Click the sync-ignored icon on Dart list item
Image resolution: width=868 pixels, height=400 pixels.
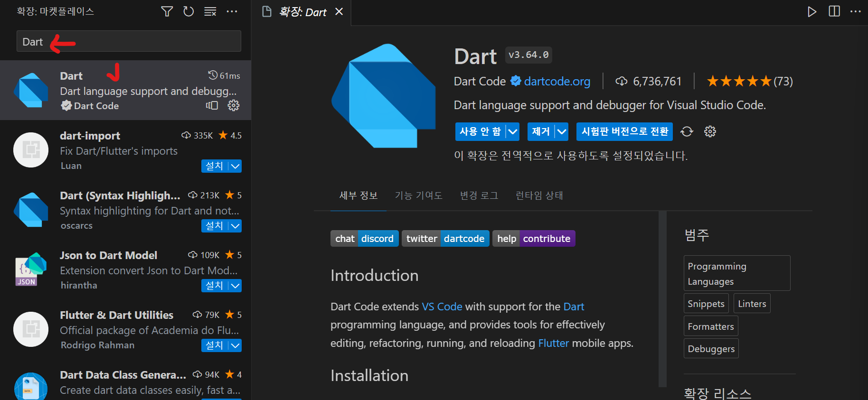point(212,105)
